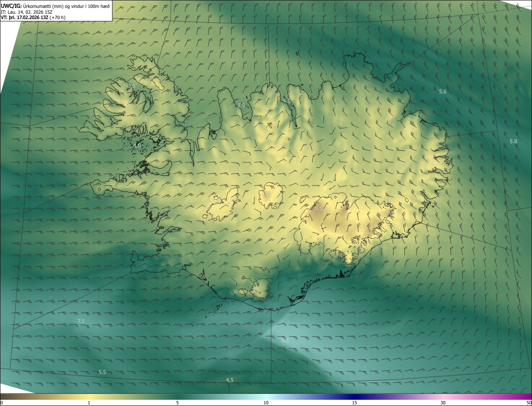Click the map value label '4.0'

[x=137, y=146]
